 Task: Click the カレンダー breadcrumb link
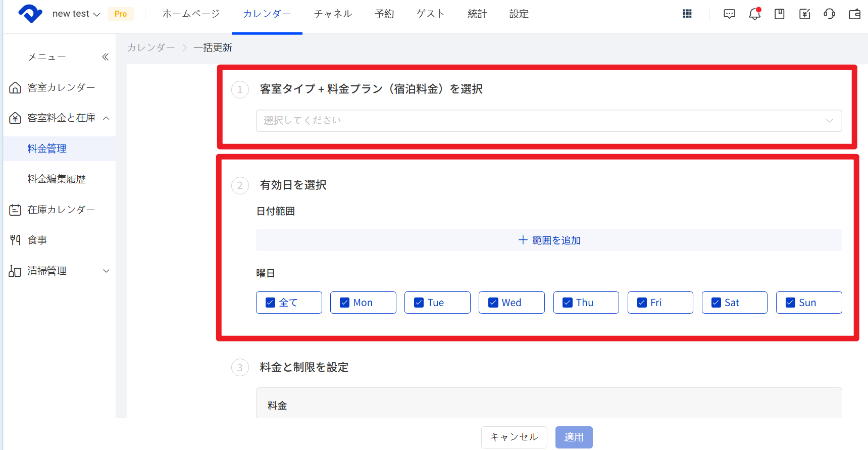coord(151,47)
